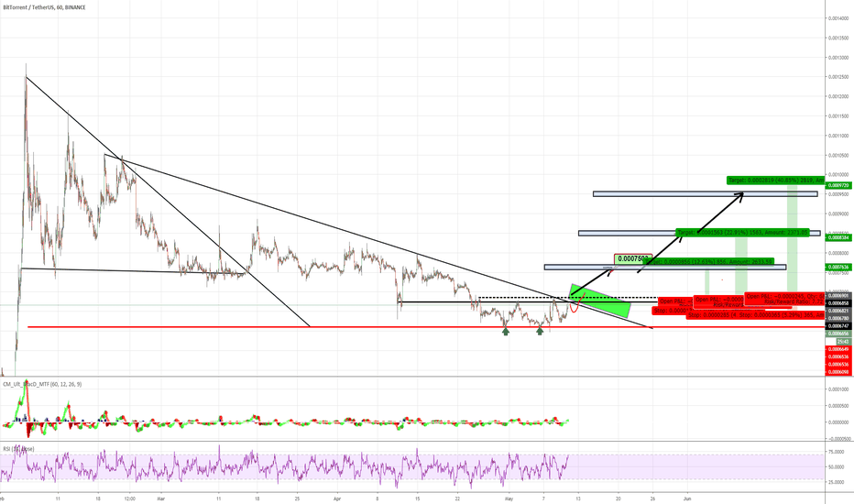Click the 0.0009729 green price label
This screenshot has height=504, width=854.
pos(838,185)
